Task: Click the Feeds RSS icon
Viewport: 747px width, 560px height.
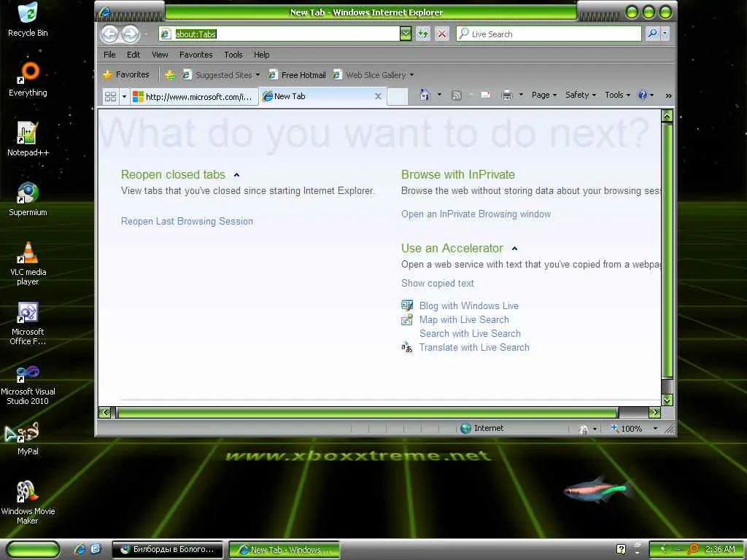Action: [457, 96]
